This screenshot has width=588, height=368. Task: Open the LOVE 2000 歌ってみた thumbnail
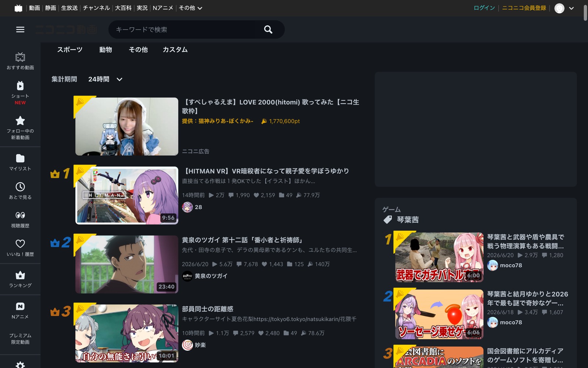pyautogui.click(x=127, y=126)
